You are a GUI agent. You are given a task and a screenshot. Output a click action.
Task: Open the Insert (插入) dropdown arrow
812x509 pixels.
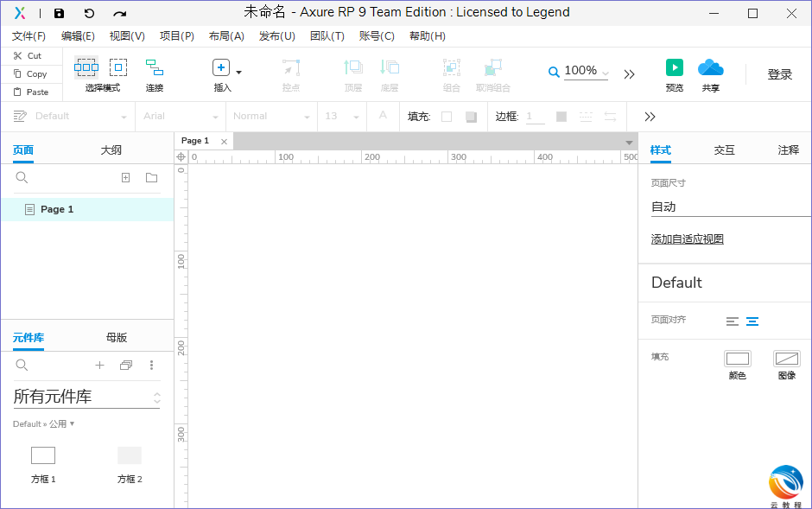(x=239, y=73)
